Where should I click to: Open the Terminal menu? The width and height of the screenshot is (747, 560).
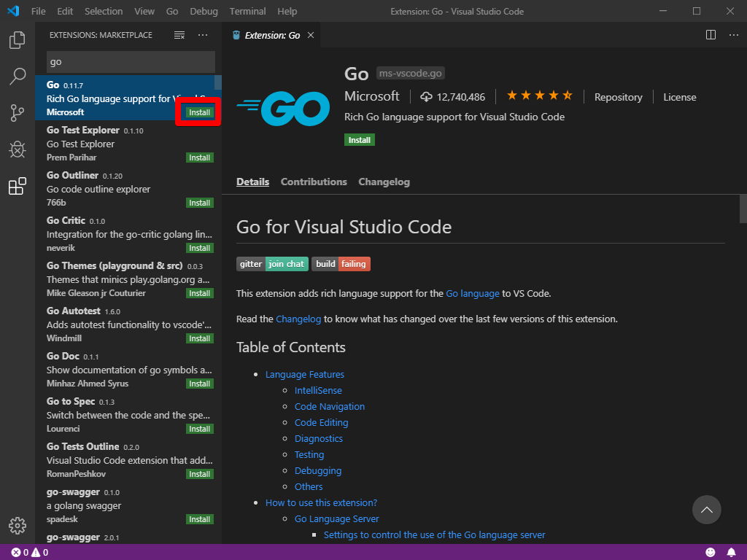(248, 11)
